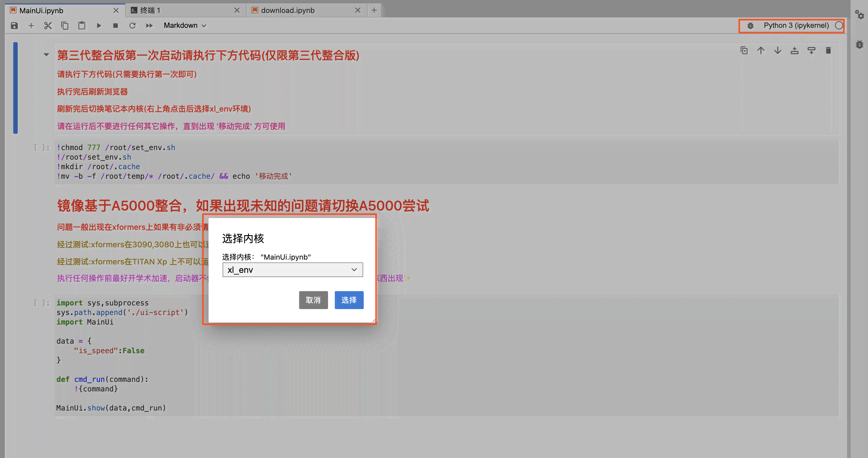
Task: Click the echo '移动完成' command line
Action: tap(174, 176)
